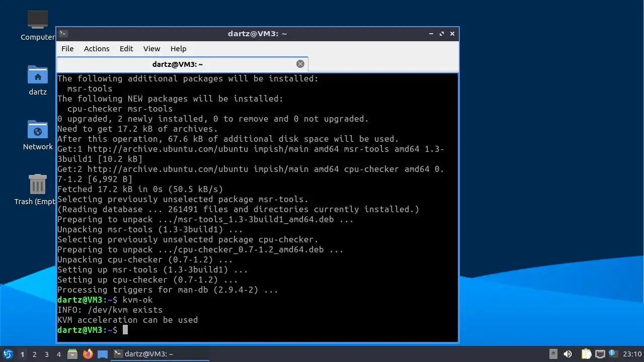Image resolution: width=644 pixels, height=362 pixels.
Task: Open the removable media eject tray icon
Action: click(x=553, y=354)
